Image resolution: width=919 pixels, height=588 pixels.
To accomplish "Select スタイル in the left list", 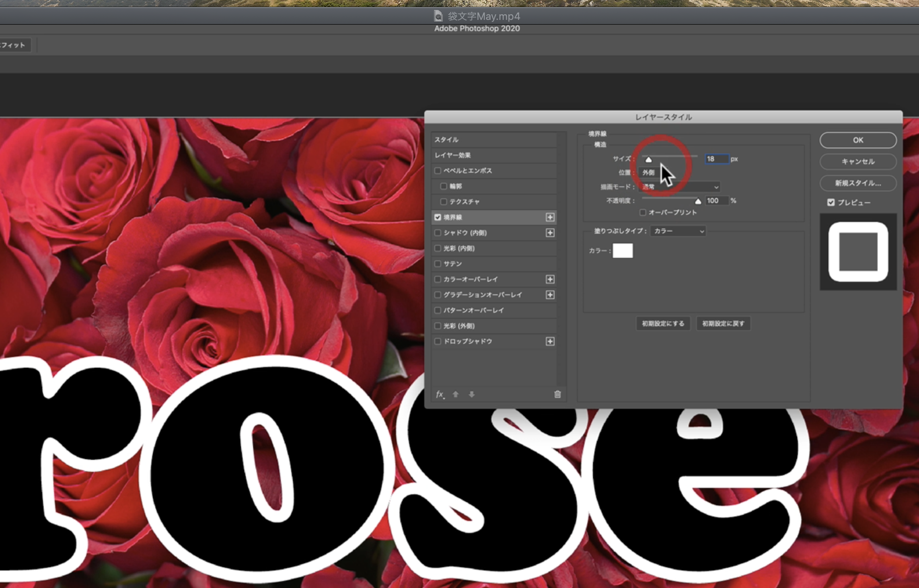I will click(494, 140).
